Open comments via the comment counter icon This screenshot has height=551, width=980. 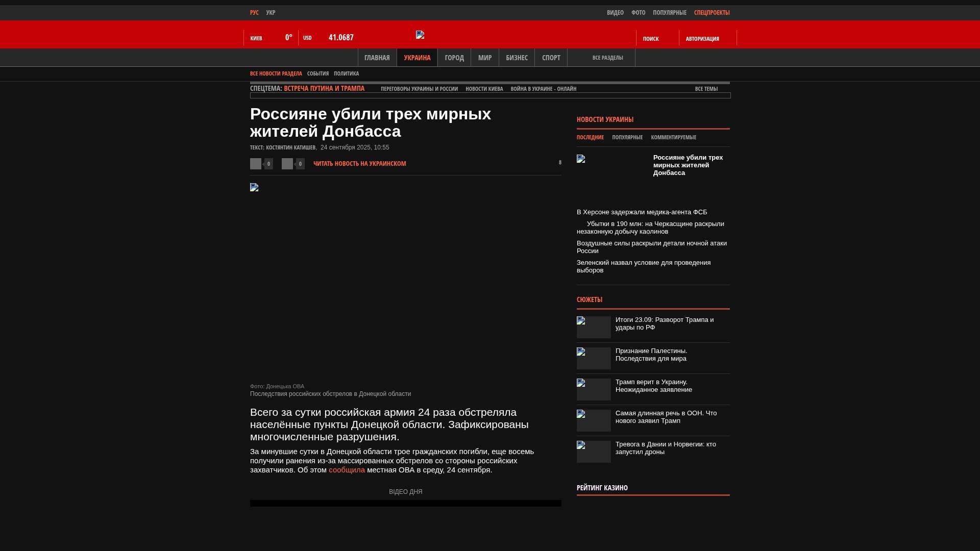pyautogui.click(x=559, y=163)
